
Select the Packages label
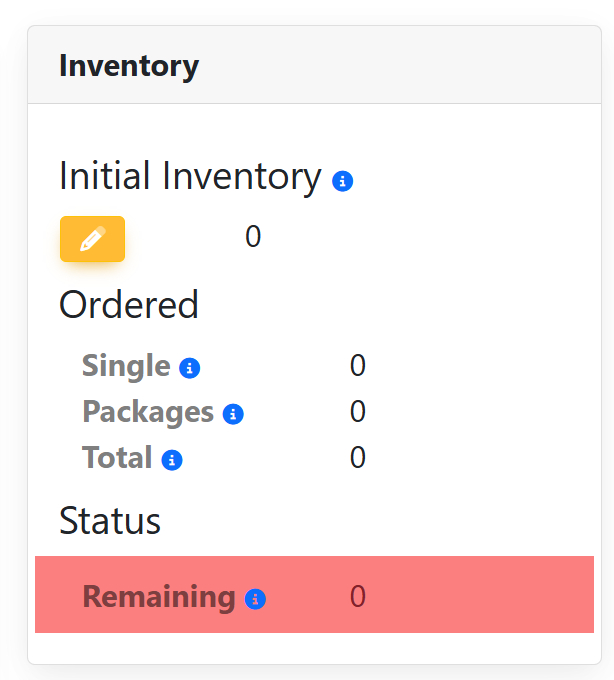point(148,412)
